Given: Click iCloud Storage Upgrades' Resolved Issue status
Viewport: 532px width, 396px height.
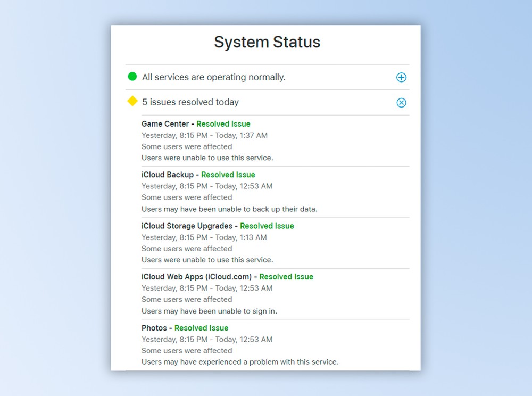Looking at the screenshot, I should pyautogui.click(x=267, y=226).
